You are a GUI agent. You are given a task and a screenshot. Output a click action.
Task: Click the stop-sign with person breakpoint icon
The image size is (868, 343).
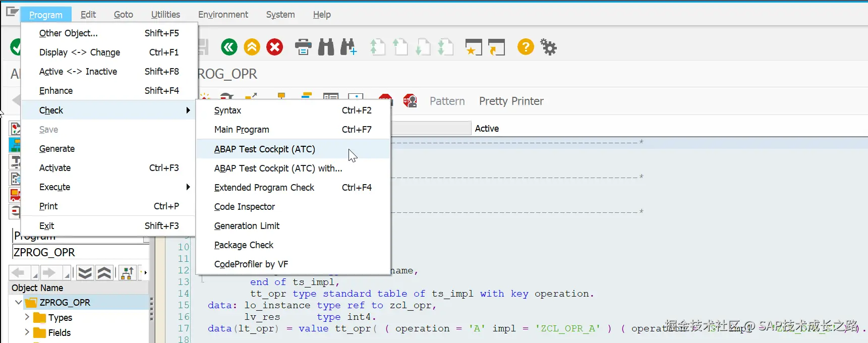tap(410, 101)
